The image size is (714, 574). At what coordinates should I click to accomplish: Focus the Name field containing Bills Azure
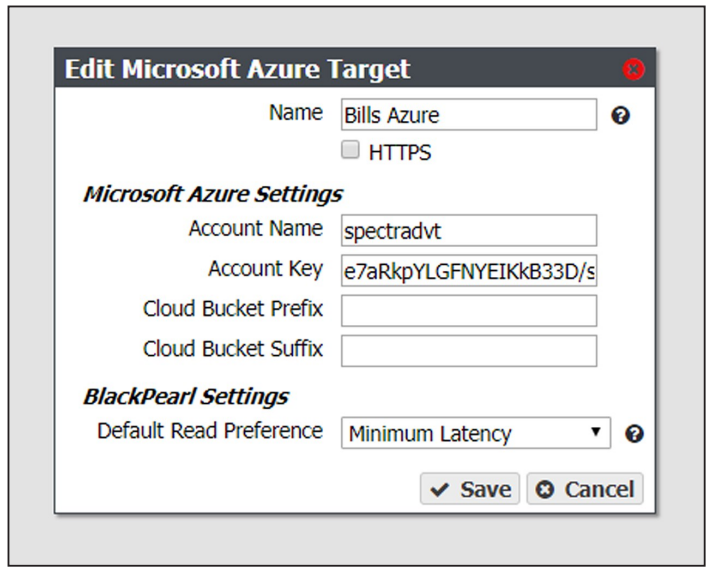click(469, 115)
